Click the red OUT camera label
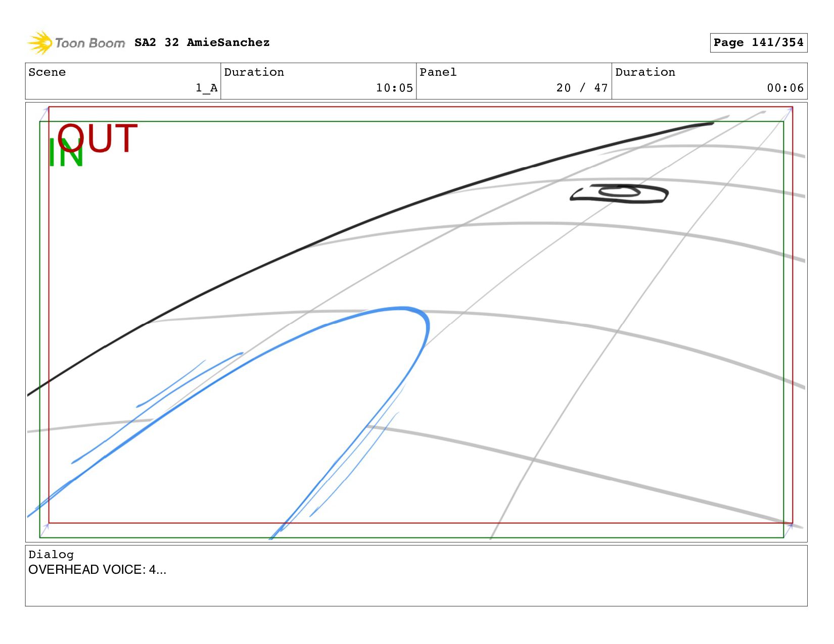 98,138
